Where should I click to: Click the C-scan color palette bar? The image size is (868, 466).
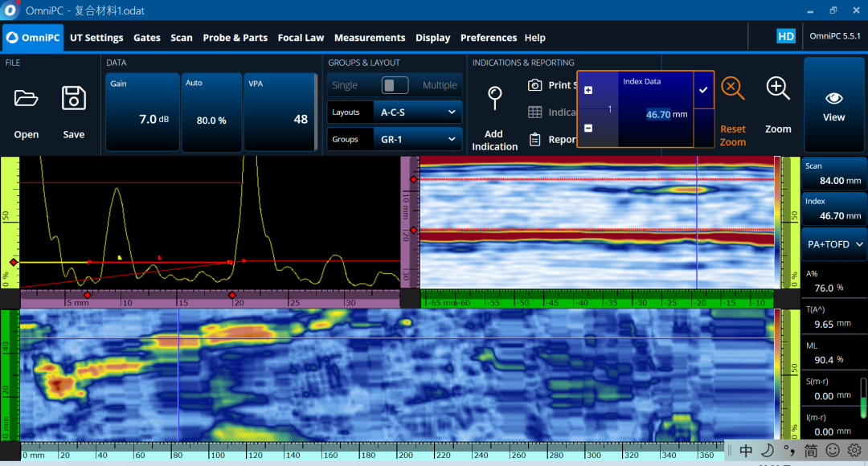pyautogui.click(x=777, y=374)
